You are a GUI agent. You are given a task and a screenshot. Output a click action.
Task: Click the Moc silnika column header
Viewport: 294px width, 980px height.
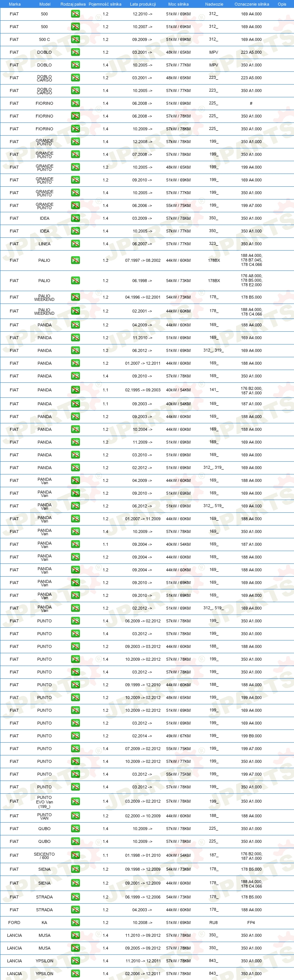(178, 4)
